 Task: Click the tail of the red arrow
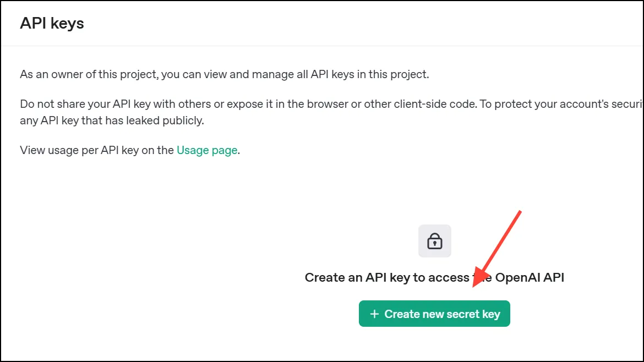(519, 212)
